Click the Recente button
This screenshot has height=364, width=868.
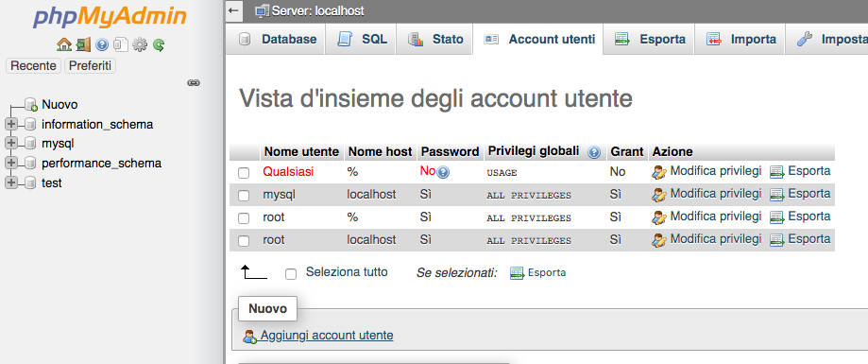pyautogui.click(x=34, y=66)
